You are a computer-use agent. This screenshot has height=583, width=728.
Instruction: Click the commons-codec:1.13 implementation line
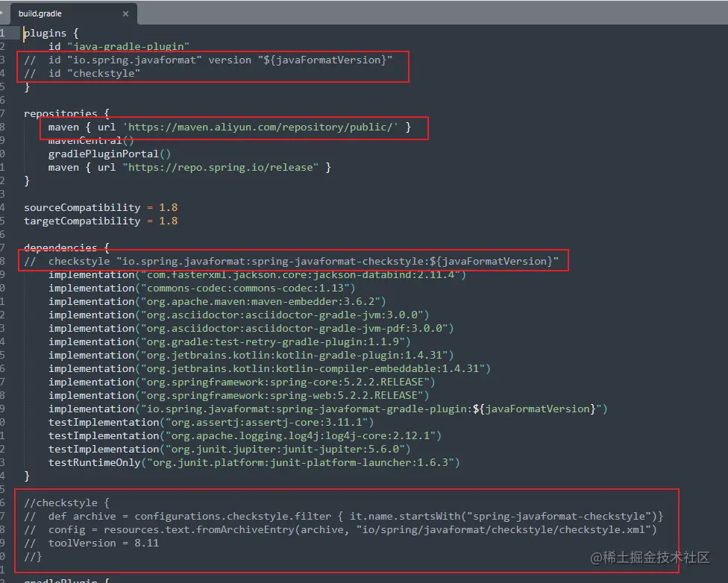201,289
